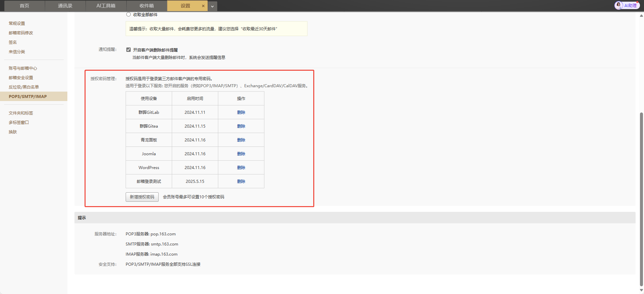644x294 pixels.
Task: Delete the 邮箱登录测试 authorization code
Action: pyautogui.click(x=241, y=182)
